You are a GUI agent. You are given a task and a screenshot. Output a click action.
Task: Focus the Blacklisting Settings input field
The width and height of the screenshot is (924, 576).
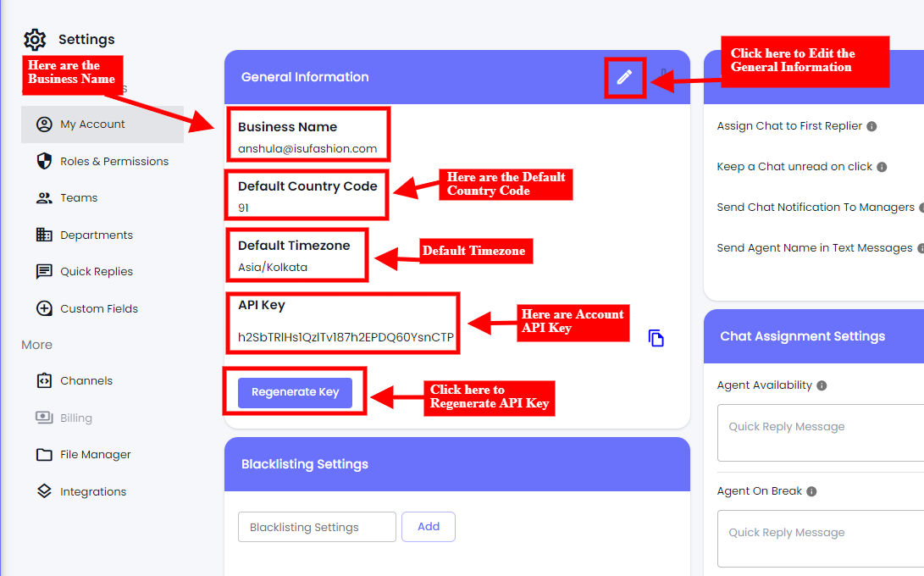click(x=317, y=527)
